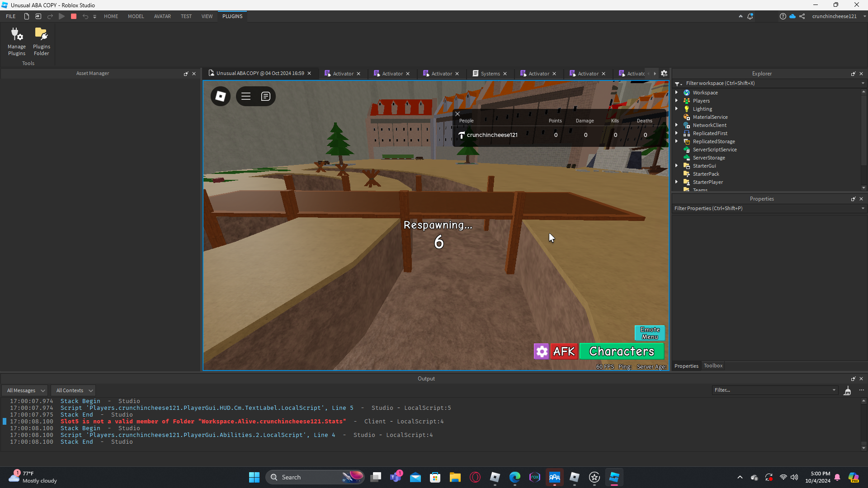Open the in-game chat icon
The width and height of the screenshot is (868, 488).
[x=266, y=96]
